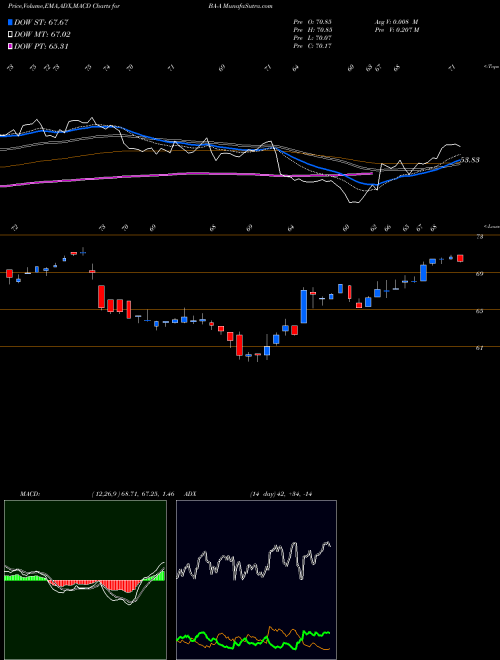Click the '<Lows' label at right edge
The height and width of the screenshot is (660, 500).
click(491, 226)
